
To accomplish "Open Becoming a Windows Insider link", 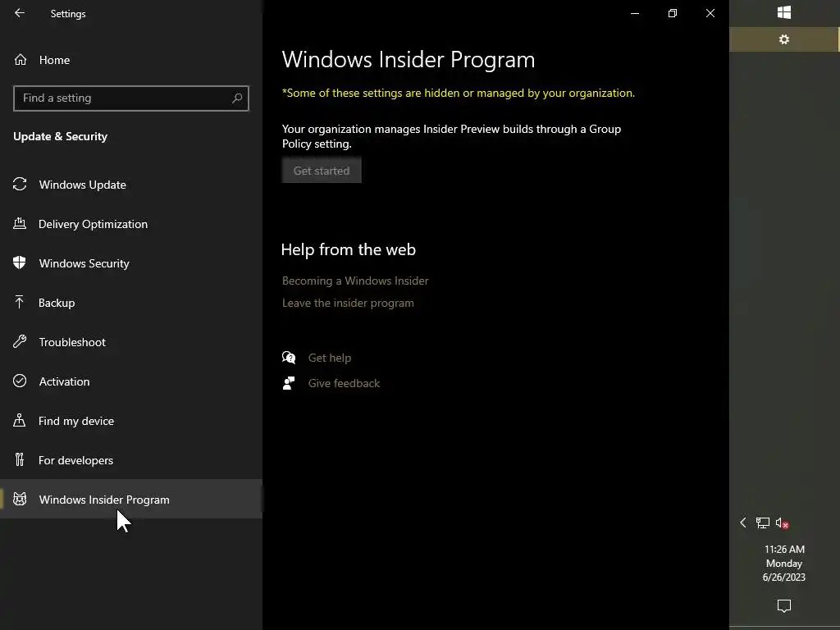I will pyautogui.click(x=355, y=281).
